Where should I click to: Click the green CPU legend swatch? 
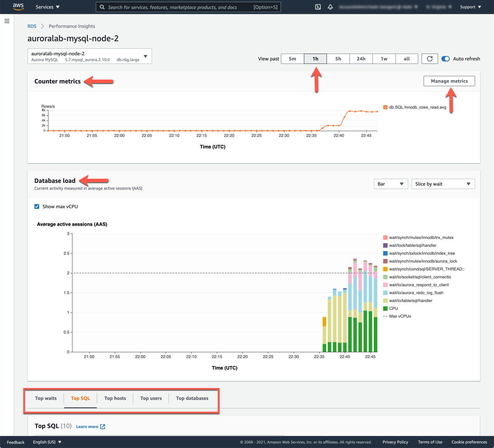click(385, 308)
